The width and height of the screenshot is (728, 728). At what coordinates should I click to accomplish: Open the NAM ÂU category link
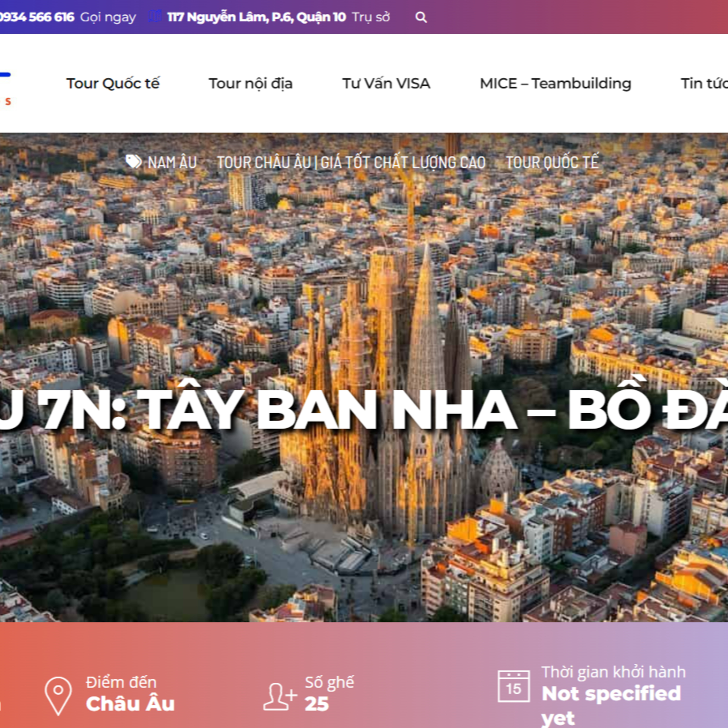(172, 162)
